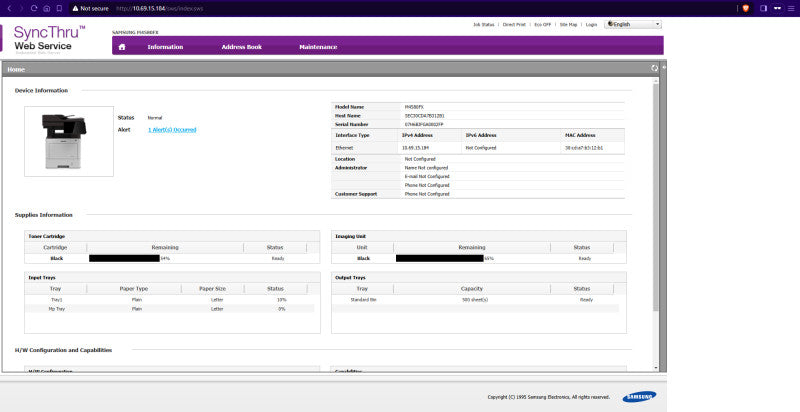Select the Output Trays table title
800x412 pixels.
tap(351, 278)
